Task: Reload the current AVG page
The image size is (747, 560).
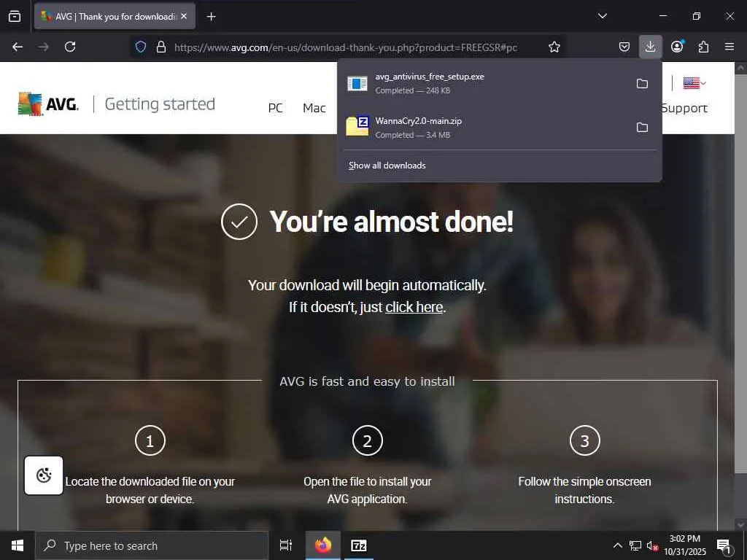Action: point(70,47)
